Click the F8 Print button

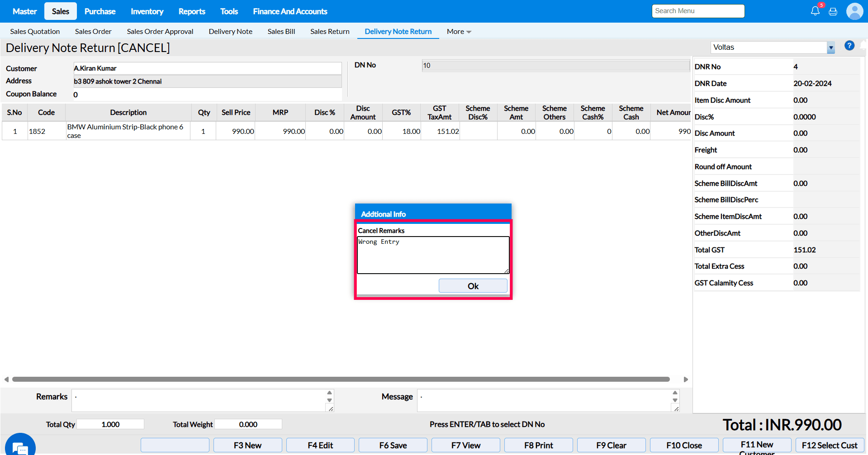click(x=539, y=446)
